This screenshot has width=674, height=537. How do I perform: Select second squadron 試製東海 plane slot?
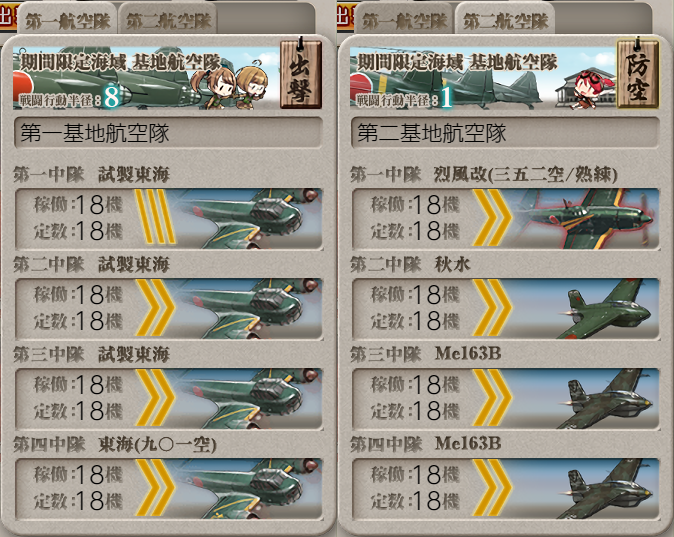pos(168,308)
